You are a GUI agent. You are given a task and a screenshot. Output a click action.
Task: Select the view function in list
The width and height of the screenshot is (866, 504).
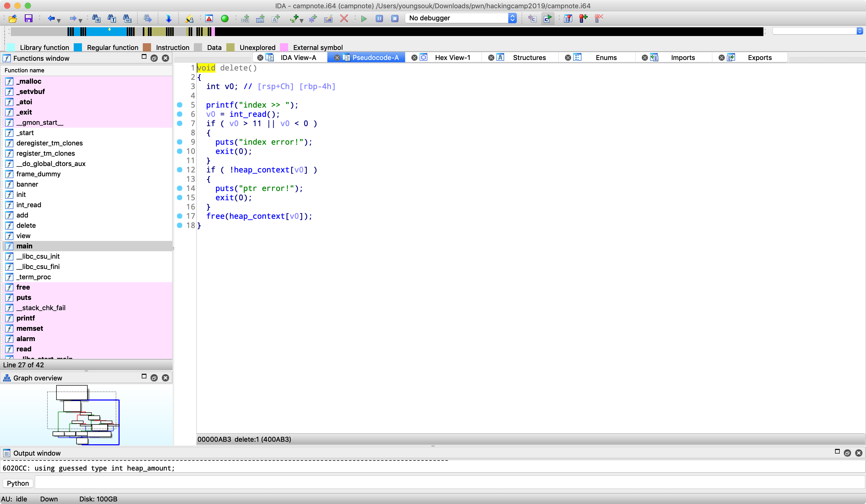[23, 236]
